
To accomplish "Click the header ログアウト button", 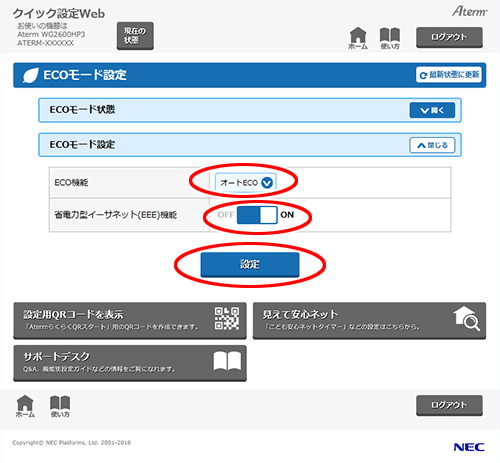I will coord(449,37).
